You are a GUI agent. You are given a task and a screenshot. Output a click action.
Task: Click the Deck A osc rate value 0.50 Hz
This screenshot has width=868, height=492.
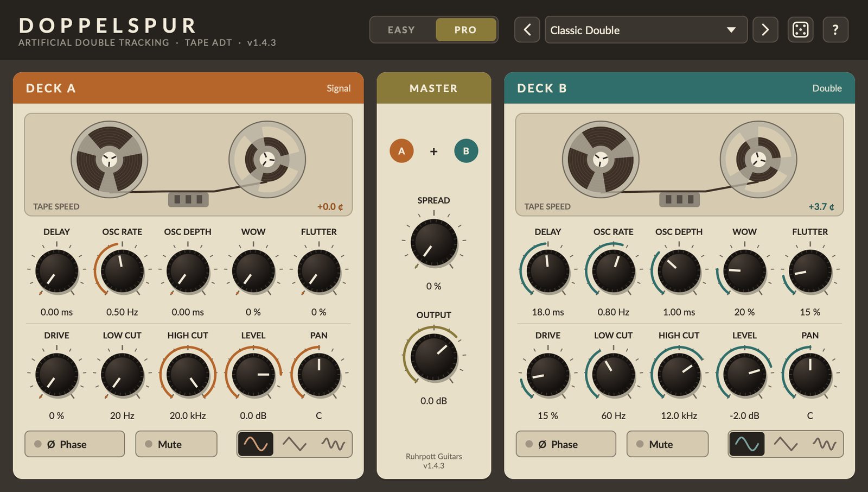click(x=122, y=312)
